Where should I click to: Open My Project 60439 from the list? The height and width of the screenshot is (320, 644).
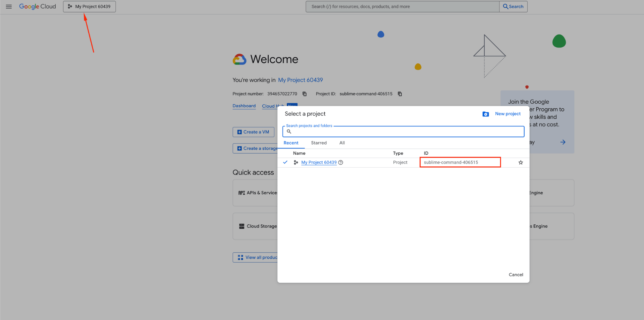click(319, 162)
